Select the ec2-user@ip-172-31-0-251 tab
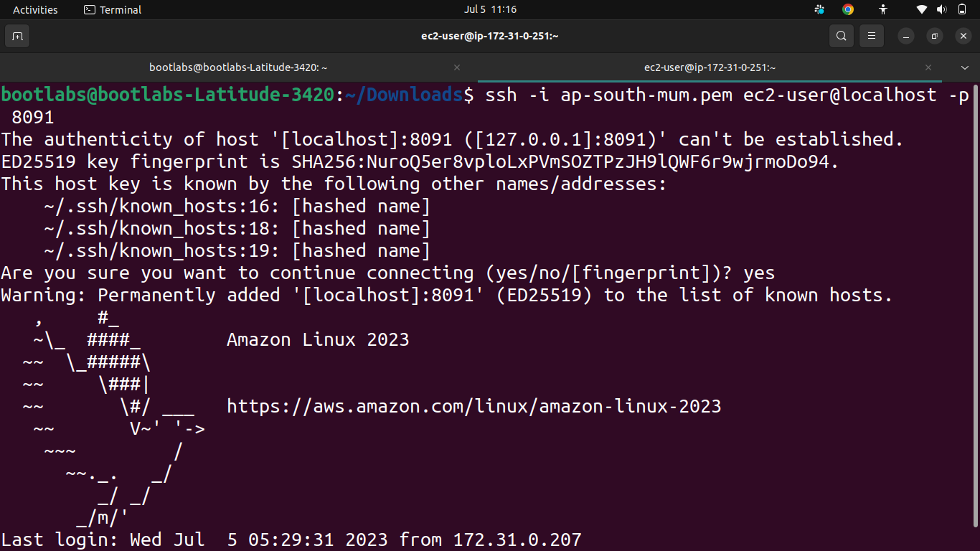980x551 pixels. point(710,67)
